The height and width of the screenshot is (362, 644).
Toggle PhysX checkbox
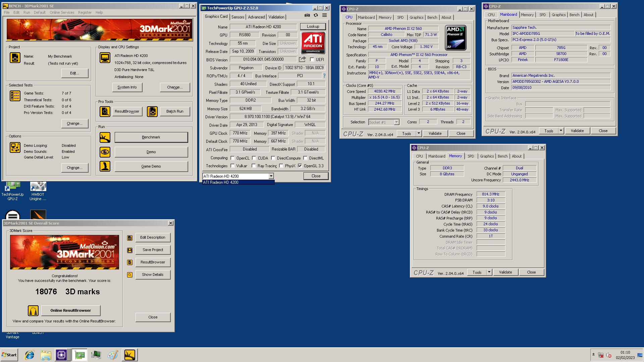click(281, 166)
